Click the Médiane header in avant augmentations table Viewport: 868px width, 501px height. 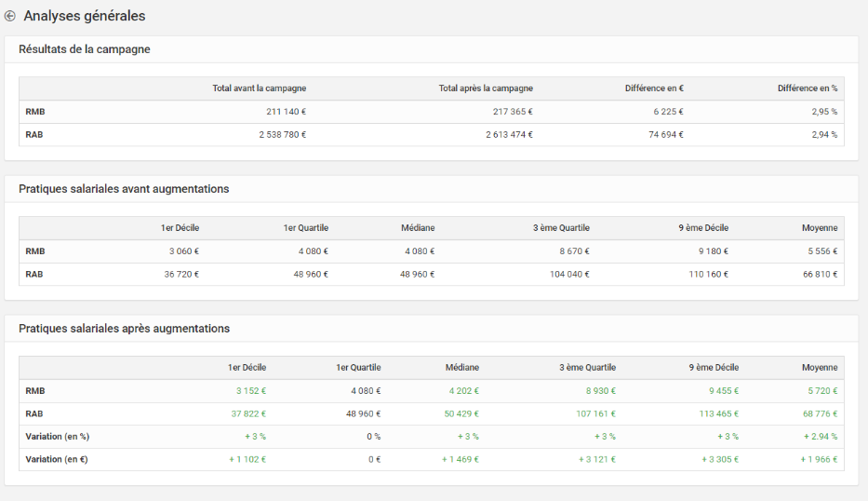click(418, 228)
